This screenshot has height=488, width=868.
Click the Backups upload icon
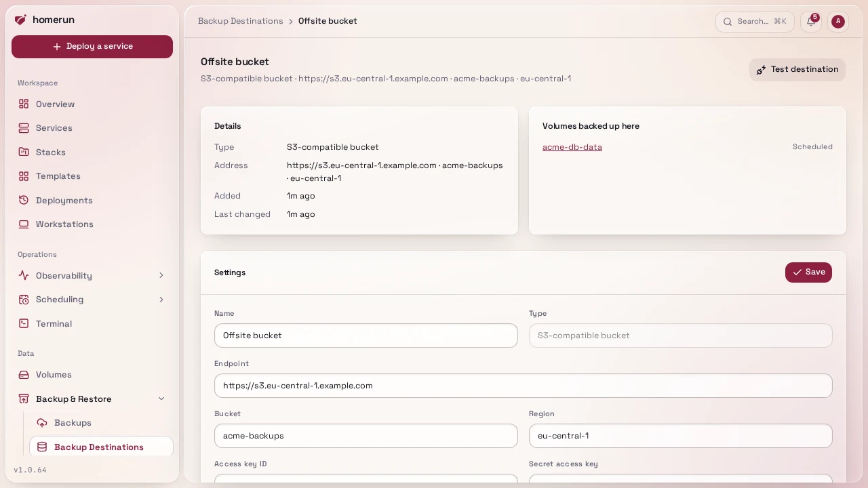point(42,423)
